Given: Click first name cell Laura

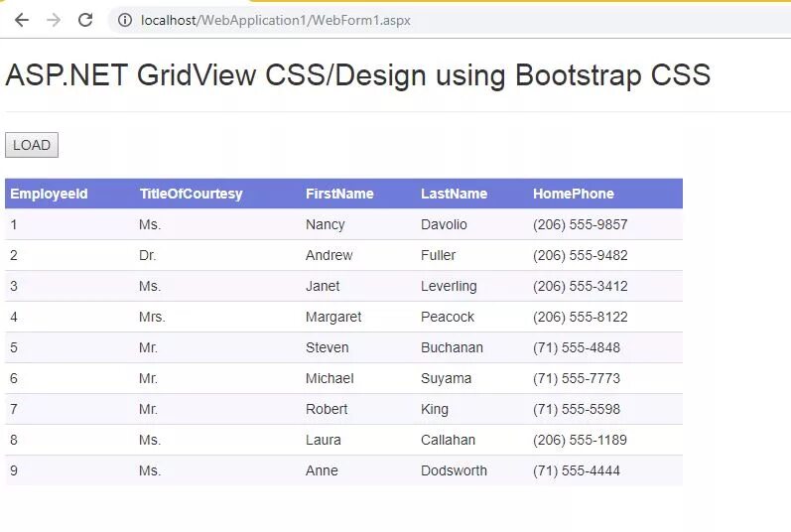Looking at the screenshot, I should 324,440.
